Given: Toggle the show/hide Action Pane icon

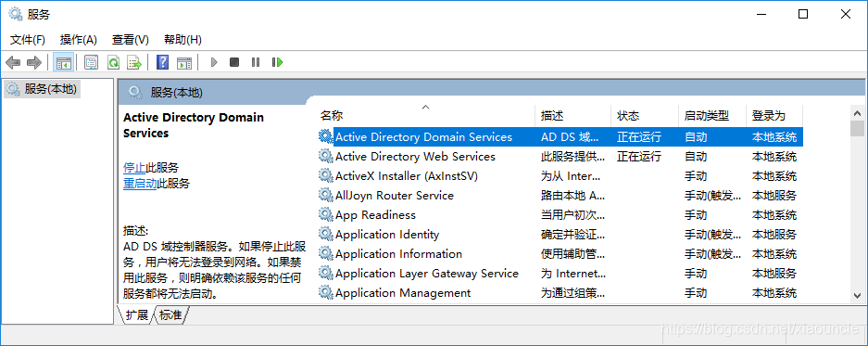Looking at the screenshot, I should tap(184, 63).
